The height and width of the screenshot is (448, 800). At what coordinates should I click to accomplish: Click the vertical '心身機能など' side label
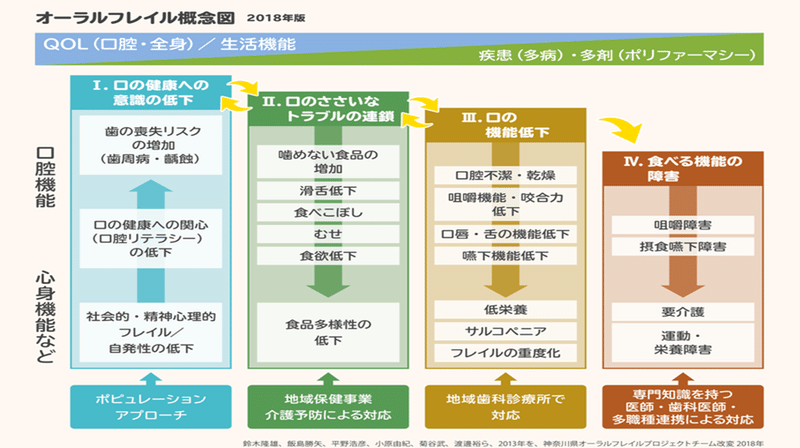45,318
